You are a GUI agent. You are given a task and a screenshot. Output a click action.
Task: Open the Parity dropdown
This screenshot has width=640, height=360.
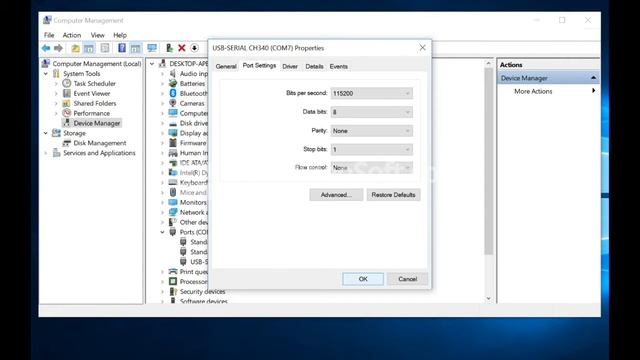pyautogui.click(x=371, y=131)
